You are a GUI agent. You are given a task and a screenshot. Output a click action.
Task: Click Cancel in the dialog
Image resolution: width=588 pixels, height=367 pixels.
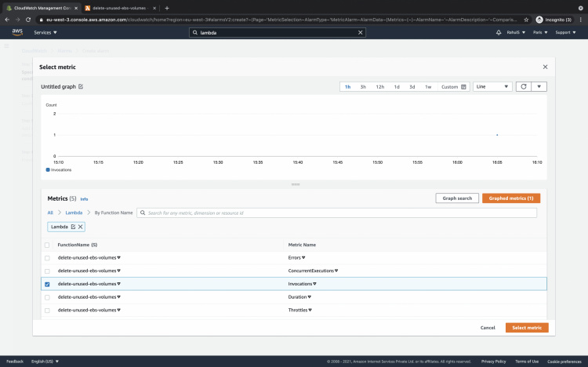(488, 328)
